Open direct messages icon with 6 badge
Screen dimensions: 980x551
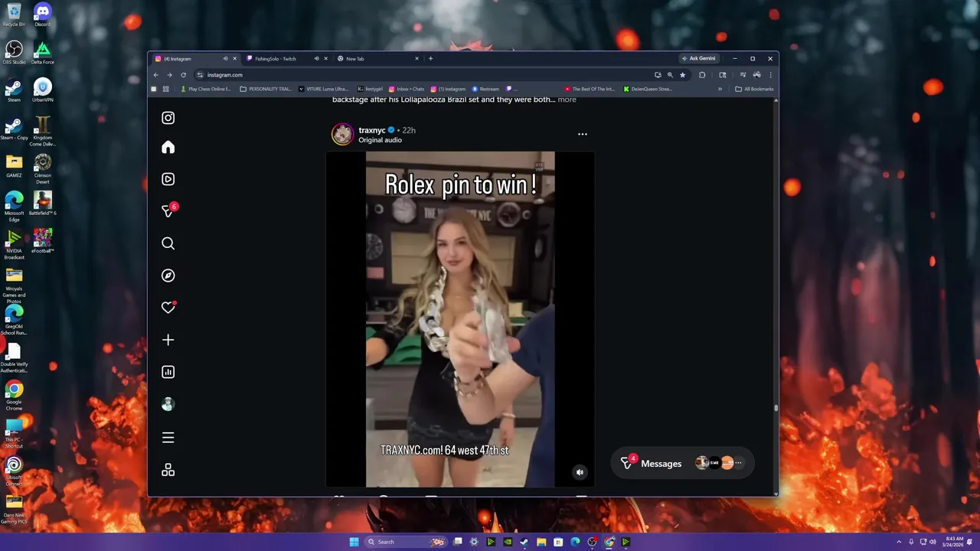pos(168,211)
